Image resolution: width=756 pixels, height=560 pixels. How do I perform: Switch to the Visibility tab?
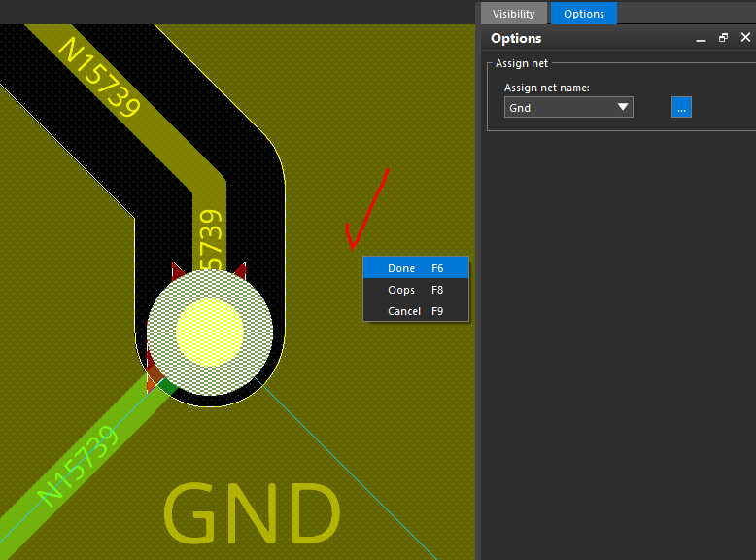pyautogui.click(x=513, y=14)
